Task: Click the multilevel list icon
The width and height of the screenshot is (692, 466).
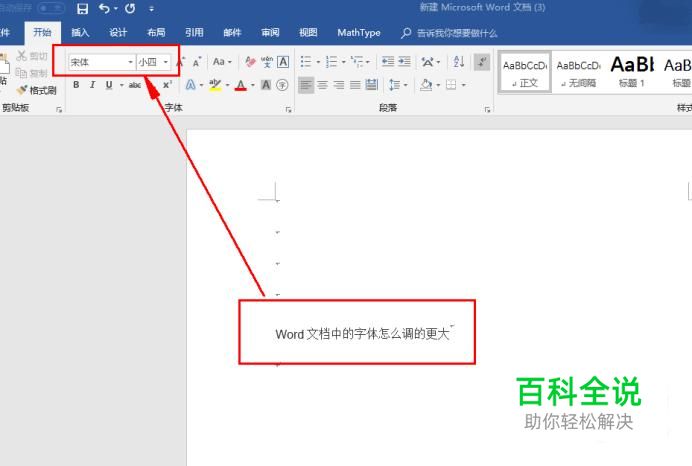Action: [x=357, y=62]
